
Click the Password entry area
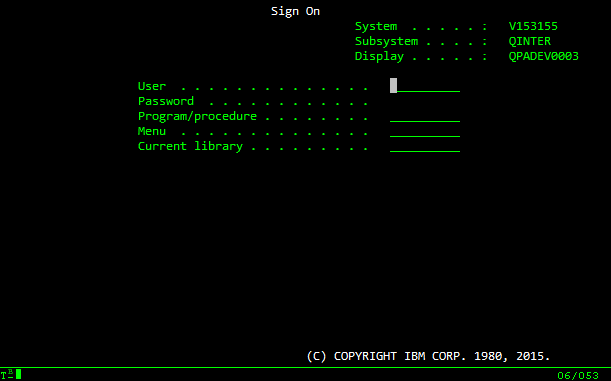(425, 101)
